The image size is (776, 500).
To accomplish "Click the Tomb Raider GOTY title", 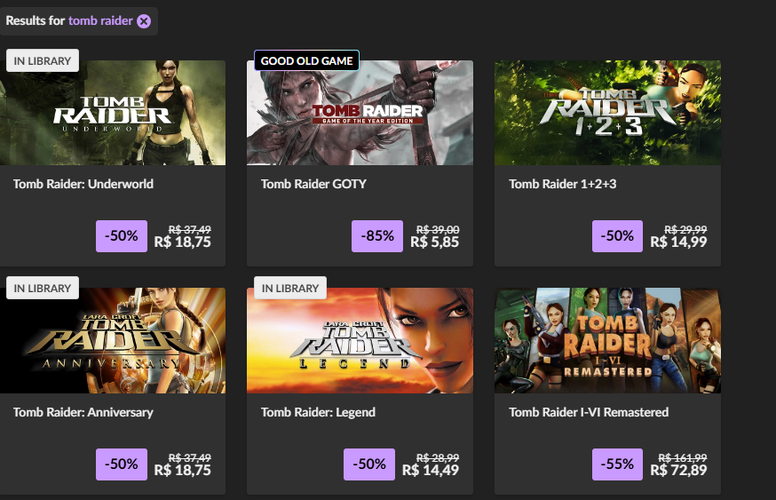I will 314,184.
